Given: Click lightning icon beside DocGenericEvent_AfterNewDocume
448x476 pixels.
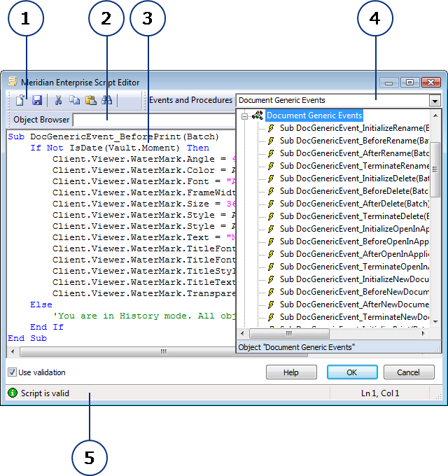Looking at the screenshot, I should [x=271, y=304].
